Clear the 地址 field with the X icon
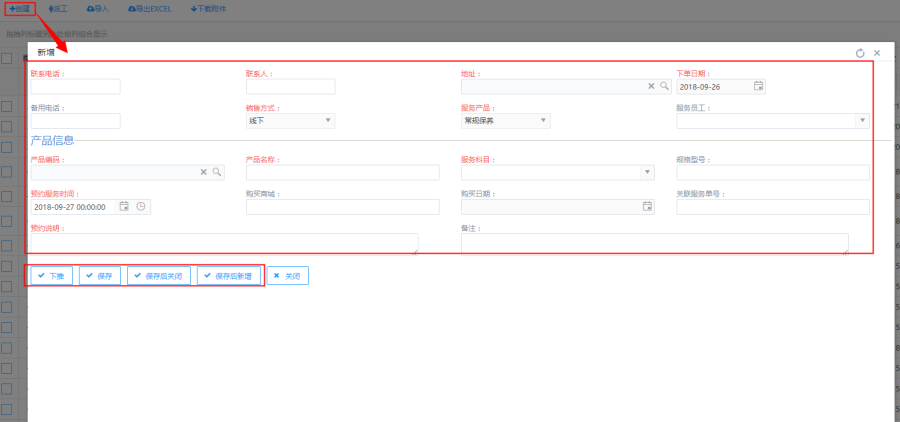This screenshot has height=422, width=900. click(x=651, y=87)
